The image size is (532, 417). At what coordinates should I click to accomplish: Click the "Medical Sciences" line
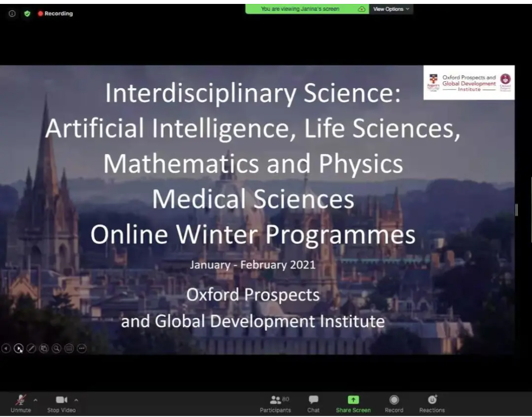point(253,199)
